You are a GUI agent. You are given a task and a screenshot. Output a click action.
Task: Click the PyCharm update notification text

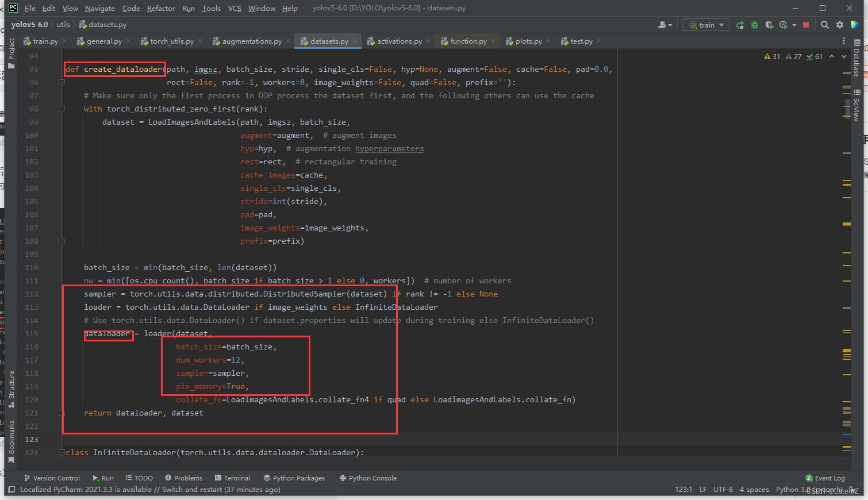[x=150, y=490]
